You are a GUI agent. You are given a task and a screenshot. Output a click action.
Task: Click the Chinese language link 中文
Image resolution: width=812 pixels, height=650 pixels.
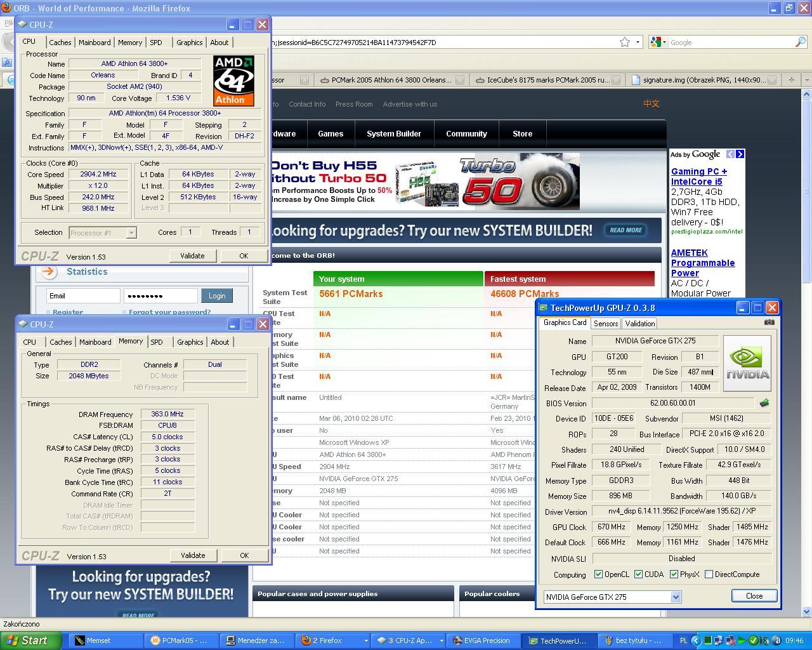652,104
